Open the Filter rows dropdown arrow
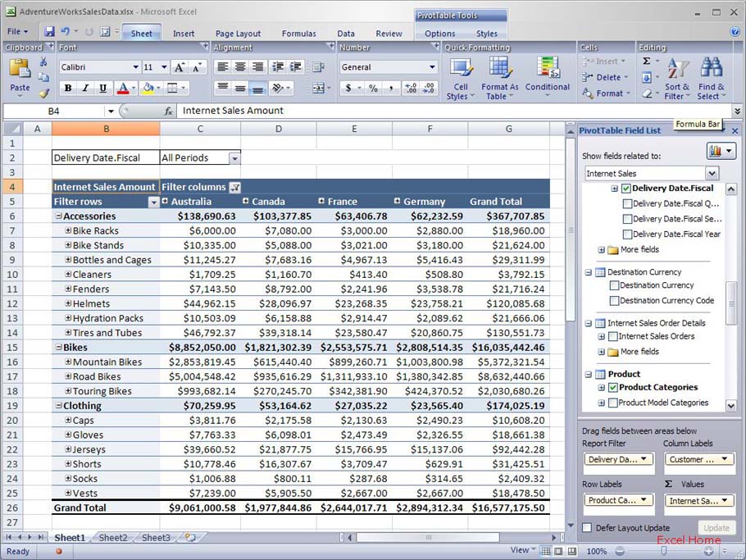Viewport: 746px width, 560px height. pos(153,203)
